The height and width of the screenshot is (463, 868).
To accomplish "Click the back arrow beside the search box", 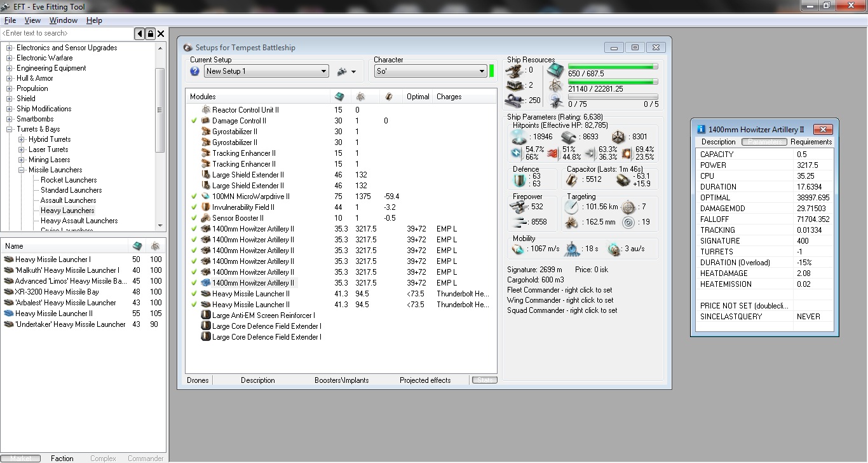I will [140, 34].
